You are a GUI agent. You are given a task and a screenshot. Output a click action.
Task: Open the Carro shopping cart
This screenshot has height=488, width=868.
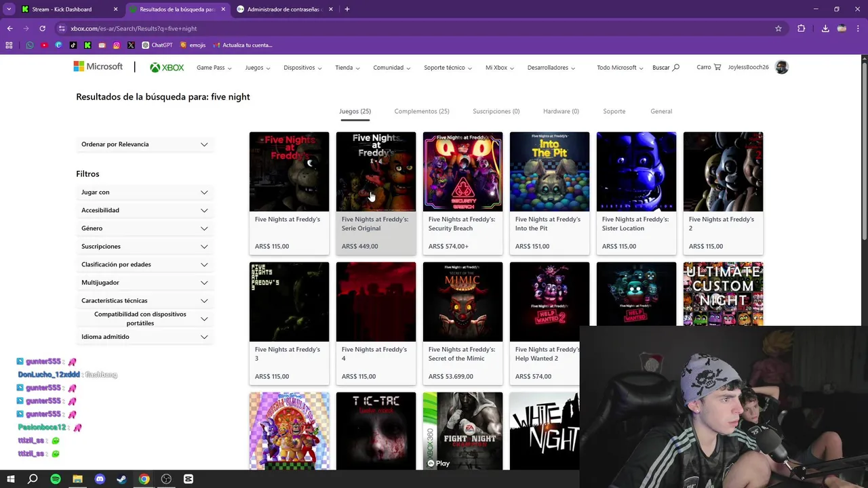click(x=709, y=67)
